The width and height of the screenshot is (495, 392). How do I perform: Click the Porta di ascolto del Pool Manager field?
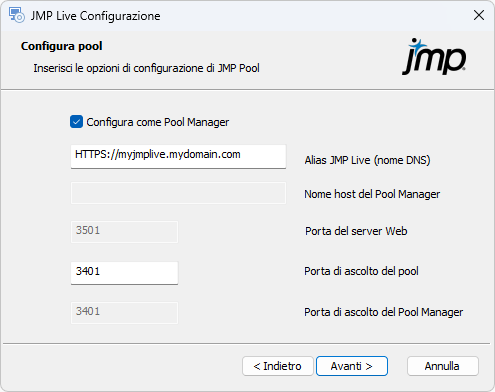(x=124, y=313)
